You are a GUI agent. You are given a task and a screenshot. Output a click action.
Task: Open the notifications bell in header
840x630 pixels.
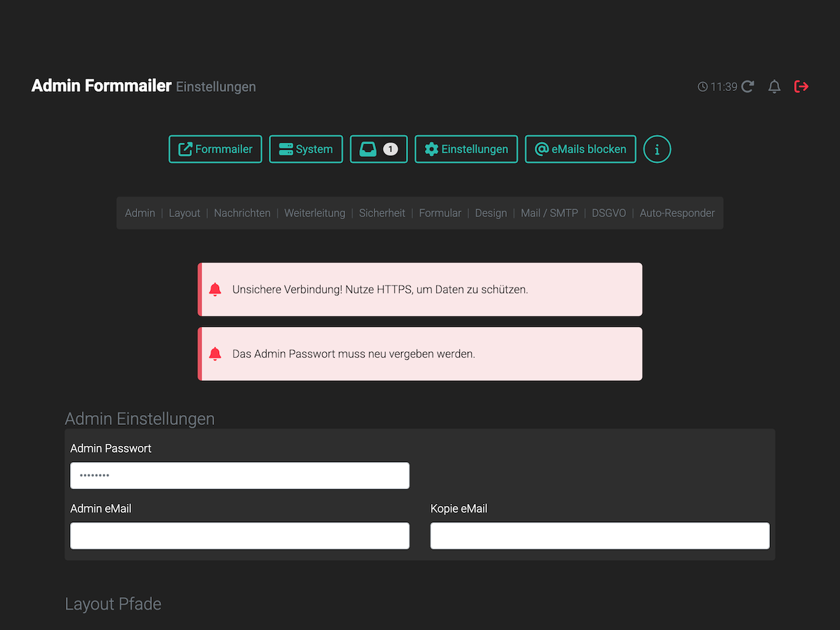pos(774,87)
